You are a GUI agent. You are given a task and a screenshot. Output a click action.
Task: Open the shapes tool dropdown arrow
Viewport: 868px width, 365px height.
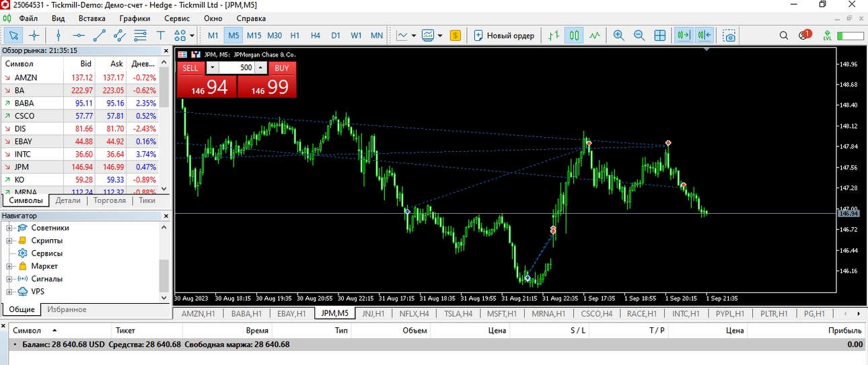[x=192, y=36]
